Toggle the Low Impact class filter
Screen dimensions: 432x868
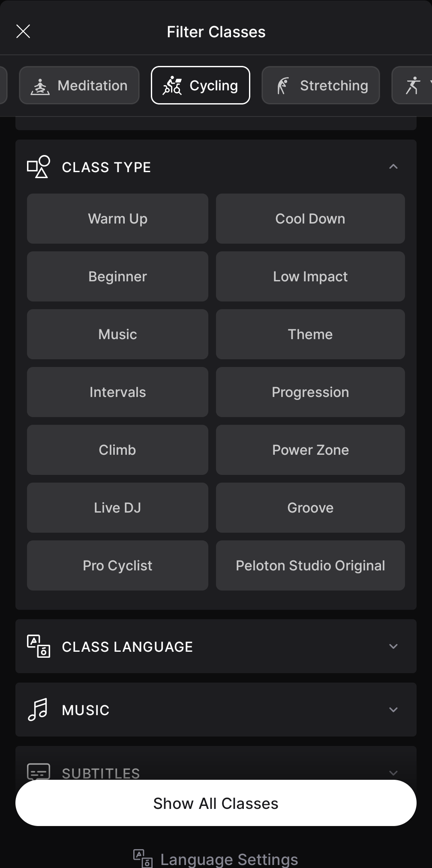pyautogui.click(x=310, y=277)
